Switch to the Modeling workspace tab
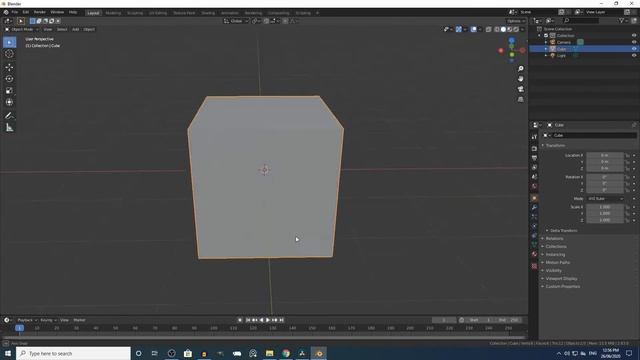This screenshot has width=640, height=360. (113, 13)
